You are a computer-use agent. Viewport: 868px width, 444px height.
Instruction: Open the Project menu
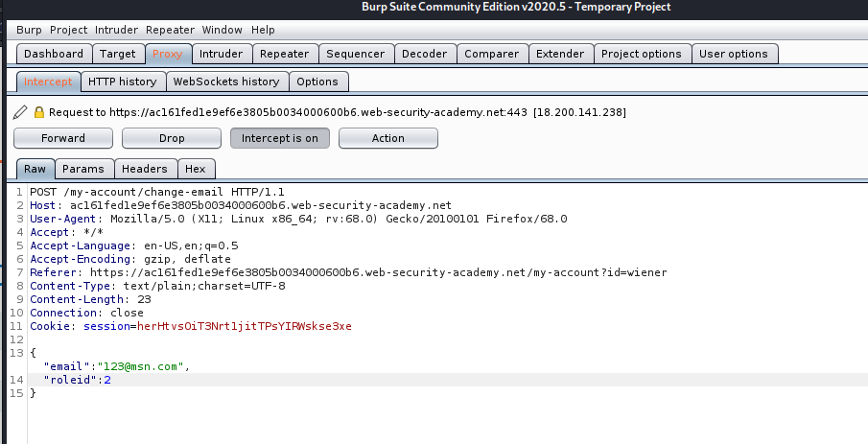pyautogui.click(x=69, y=30)
